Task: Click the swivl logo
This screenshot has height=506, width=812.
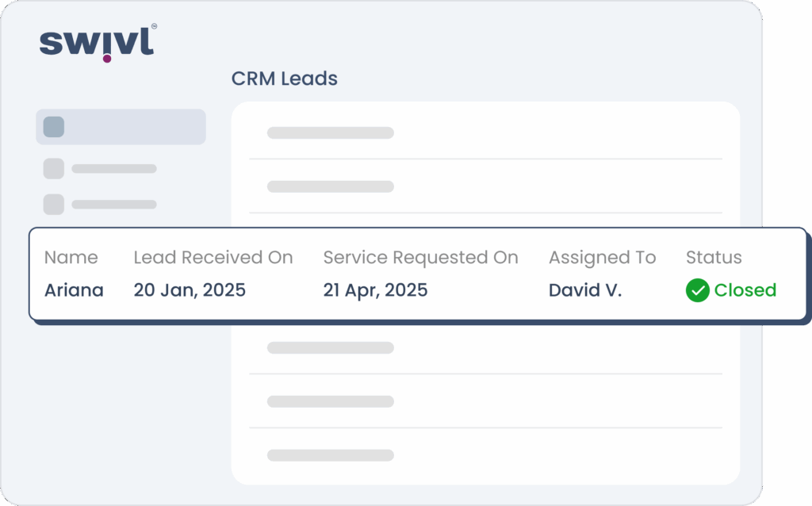Action: tap(98, 43)
